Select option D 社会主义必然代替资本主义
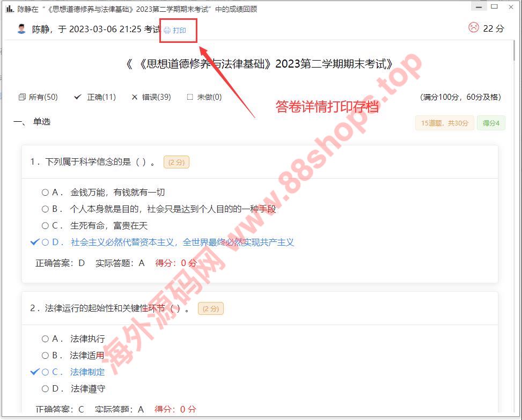The image size is (522, 420). (46, 242)
